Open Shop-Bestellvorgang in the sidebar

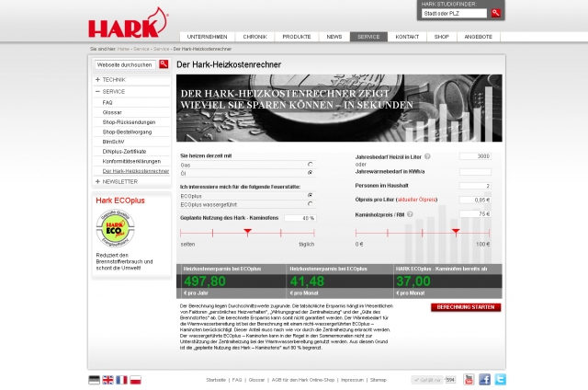coord(127,132)
